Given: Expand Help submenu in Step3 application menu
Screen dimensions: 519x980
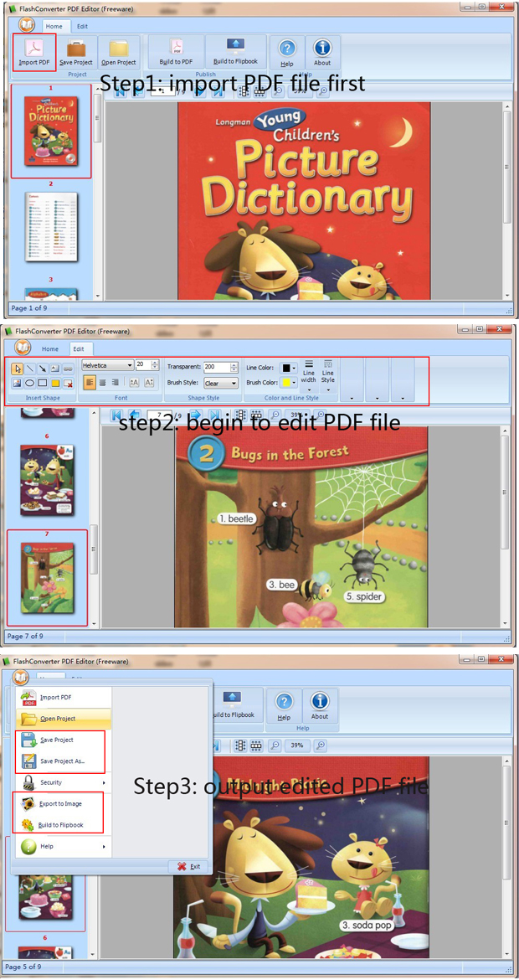Looking at the screenshot, I should 62,846.
